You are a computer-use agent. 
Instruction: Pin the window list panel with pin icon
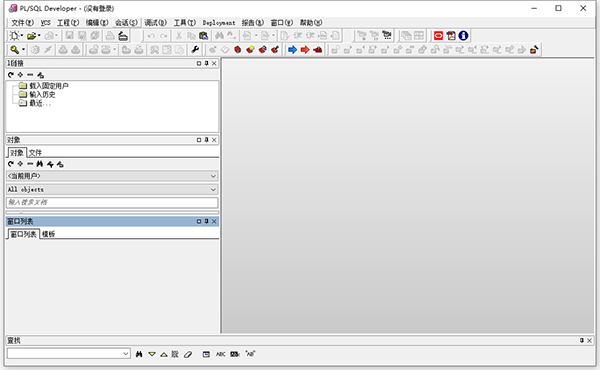coord(207,222)
